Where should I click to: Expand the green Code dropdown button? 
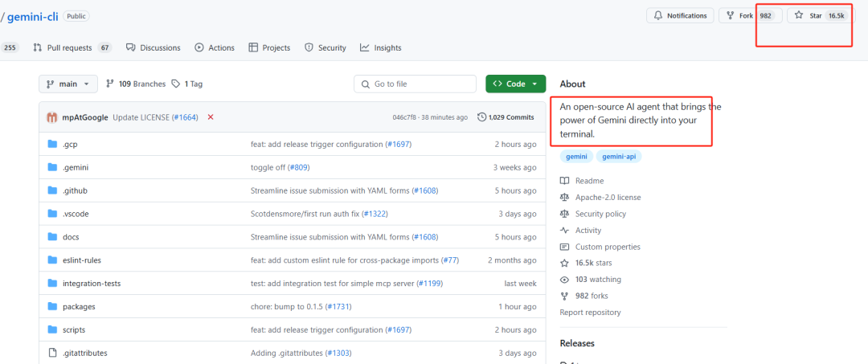pyautogui.click(x=515, y=84)
